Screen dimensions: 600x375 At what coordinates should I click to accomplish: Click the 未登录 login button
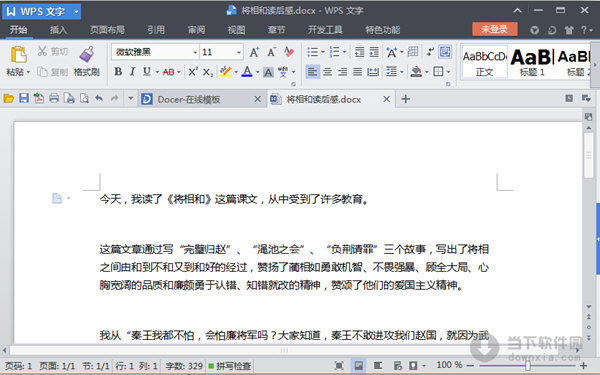(494, 29)
